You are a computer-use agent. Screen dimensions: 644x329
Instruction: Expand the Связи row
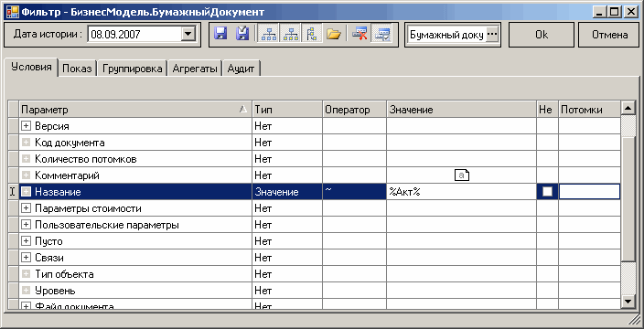(26, 258)
